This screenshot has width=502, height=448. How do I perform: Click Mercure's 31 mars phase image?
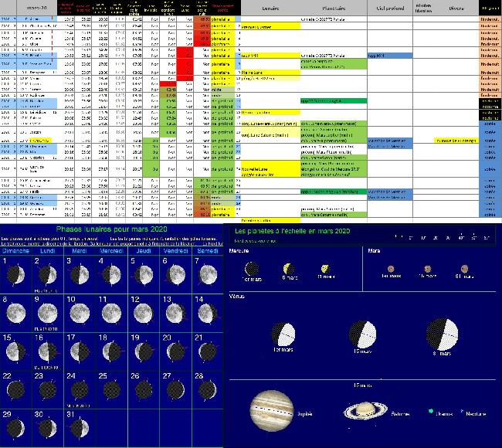point(326,268)
